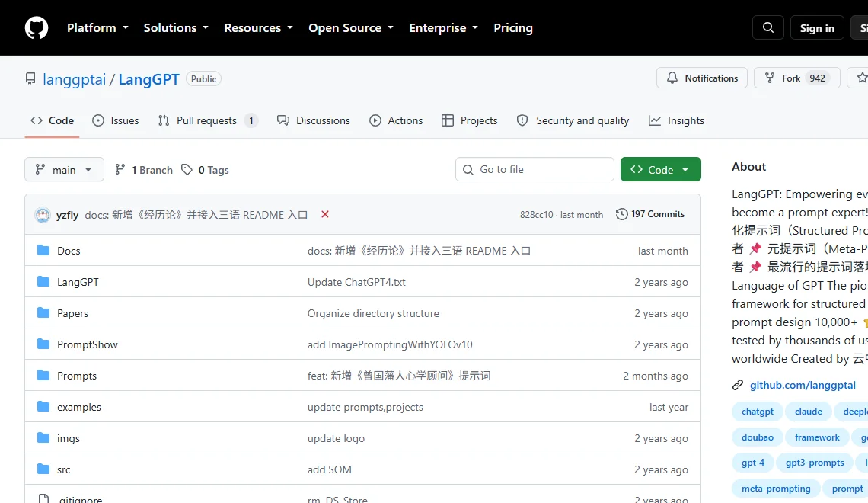Image resolution: width=868 pixels, height=503 pixels.
Task: Click the gpt3-prompts topic tag
Action: [815, 463]
